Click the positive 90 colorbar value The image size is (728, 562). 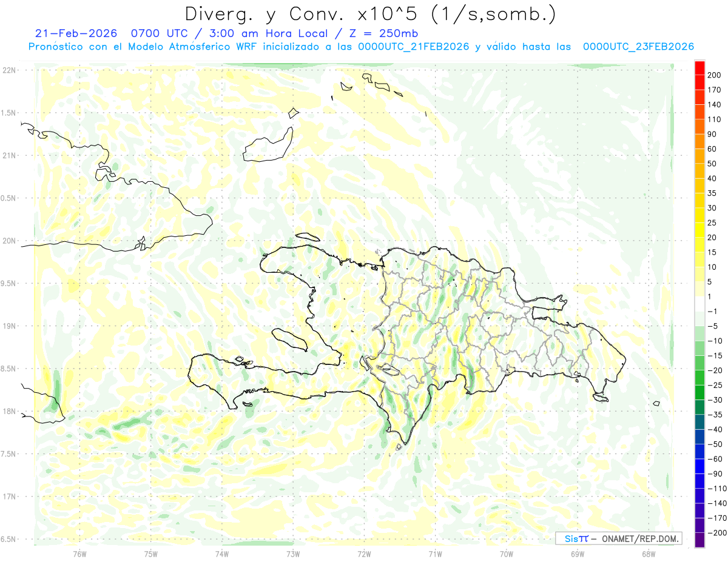coord(712,134)
